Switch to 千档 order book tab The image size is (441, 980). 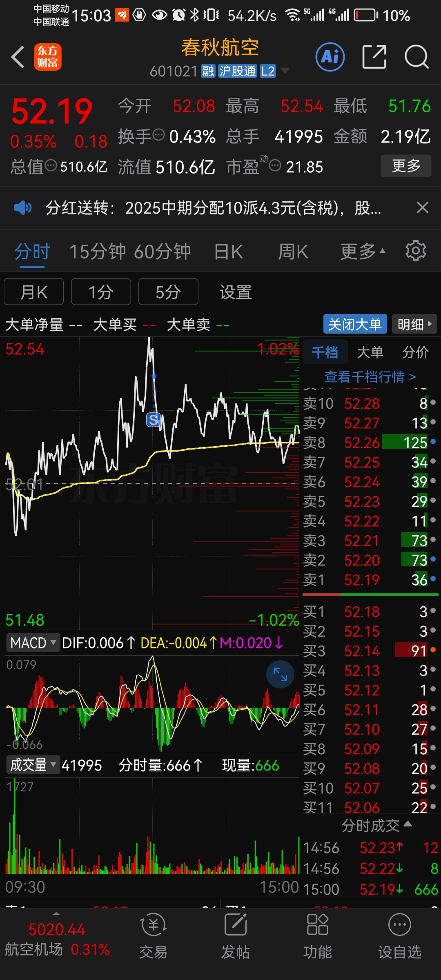pyautogui.click(x=325, y=352)
